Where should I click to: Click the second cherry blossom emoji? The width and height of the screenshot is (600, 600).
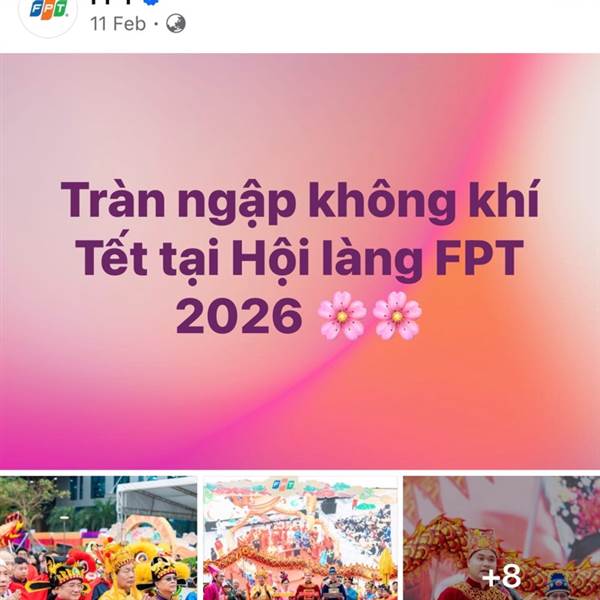397,316
